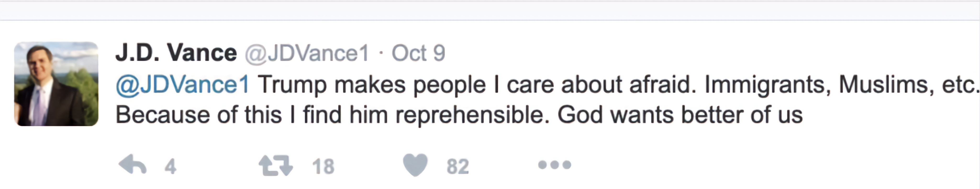
Task: Click the retweet count number 18
Action: (323, 166)
